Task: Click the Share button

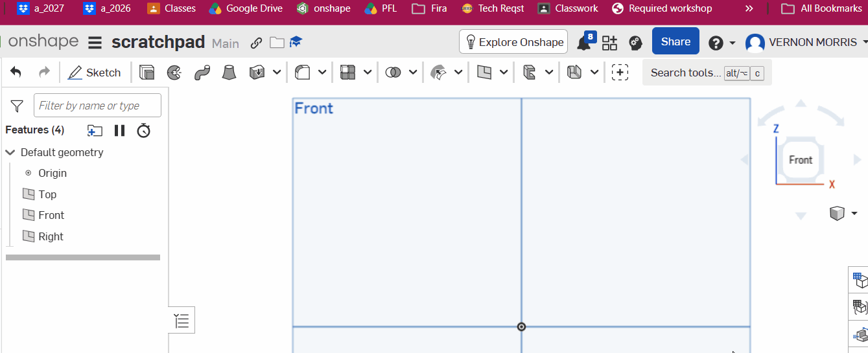Action: [675, 41]
